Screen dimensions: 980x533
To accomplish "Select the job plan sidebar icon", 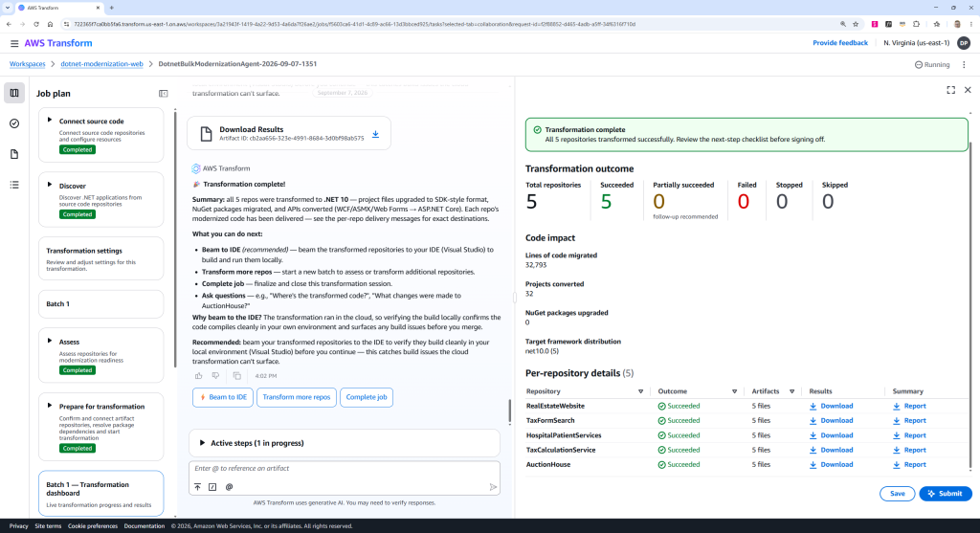I will (x=14, y=93).
